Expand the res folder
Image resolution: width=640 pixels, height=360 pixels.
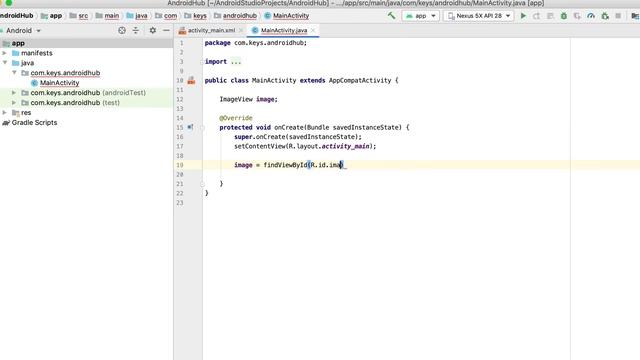[x=4, y=112]
